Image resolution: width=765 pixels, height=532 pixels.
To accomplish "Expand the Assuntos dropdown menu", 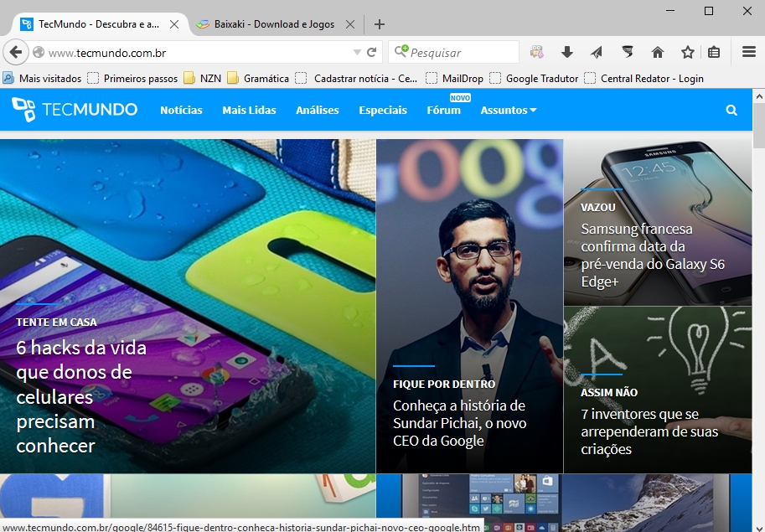I will tap(509, 111).
